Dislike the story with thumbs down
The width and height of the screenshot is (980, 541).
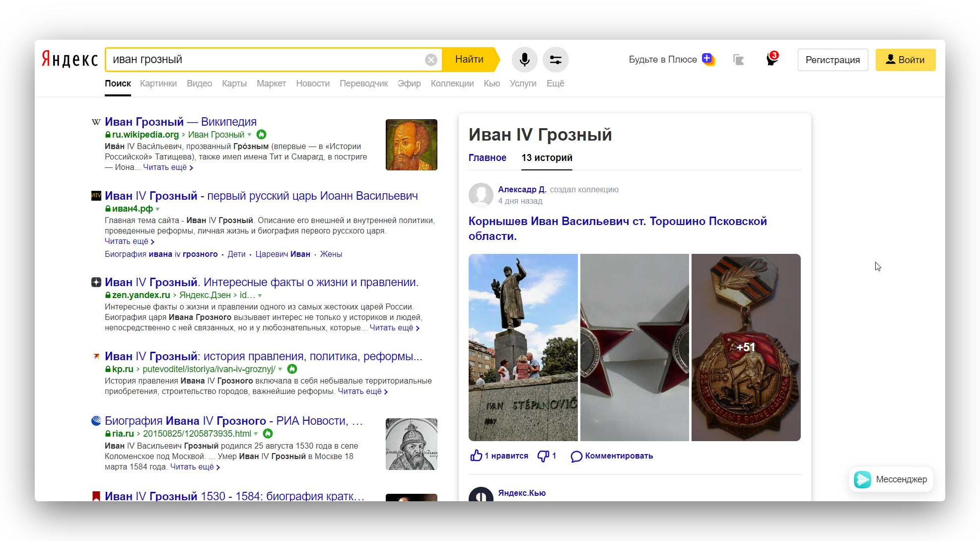[x=543, y=456]
